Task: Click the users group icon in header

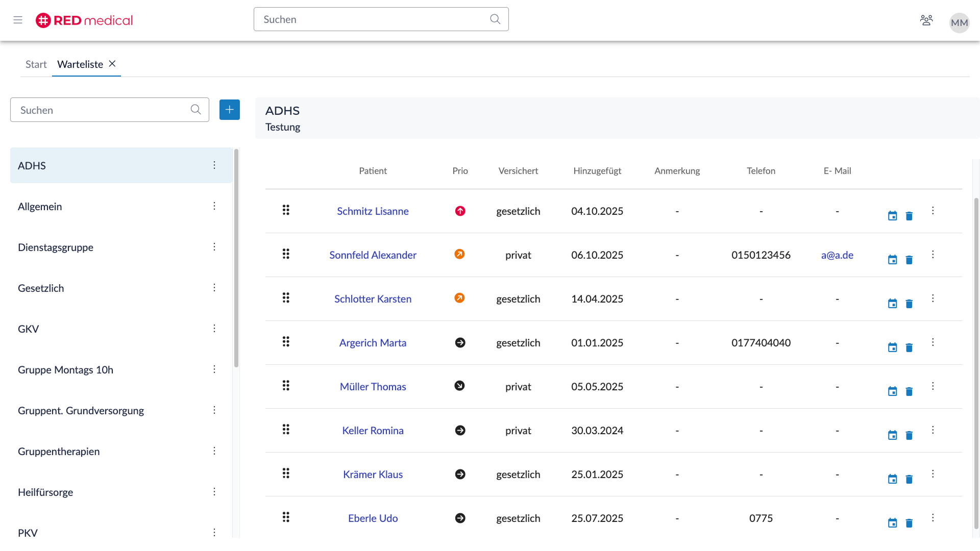Action: click(926, 20)
